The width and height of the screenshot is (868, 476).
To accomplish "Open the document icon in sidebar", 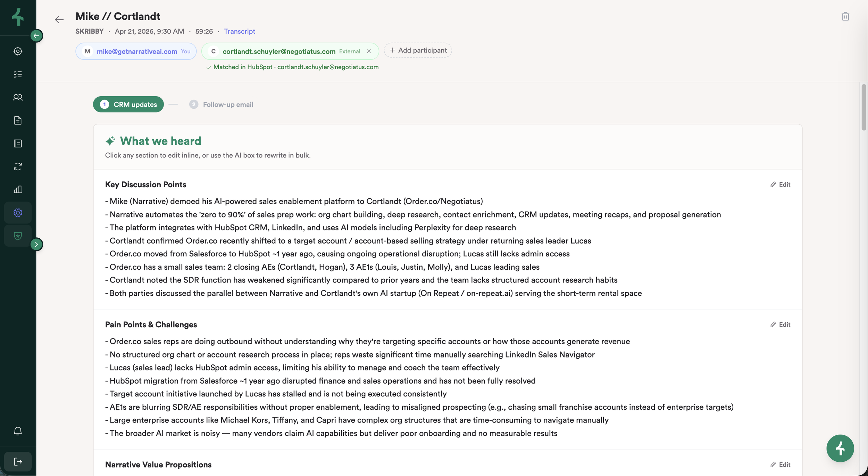I will pos(18,120).
